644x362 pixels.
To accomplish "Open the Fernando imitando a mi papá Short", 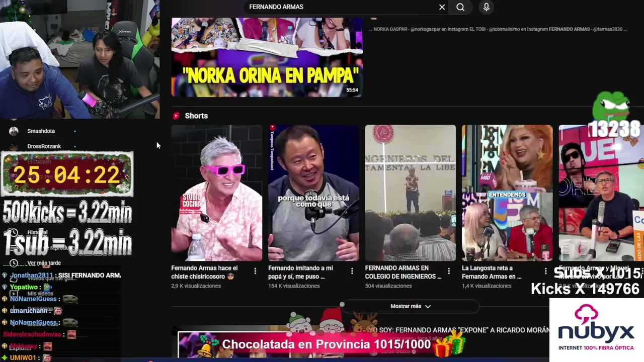I will click(313, 193).
